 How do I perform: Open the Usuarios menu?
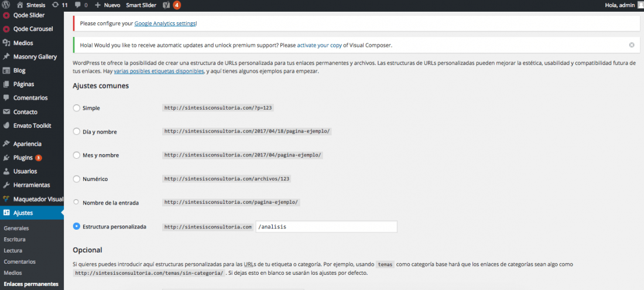pos(25,171)
